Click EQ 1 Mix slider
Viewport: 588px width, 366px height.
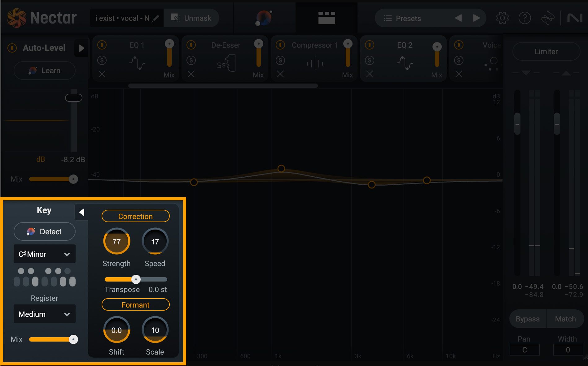(x=169, y=53)
